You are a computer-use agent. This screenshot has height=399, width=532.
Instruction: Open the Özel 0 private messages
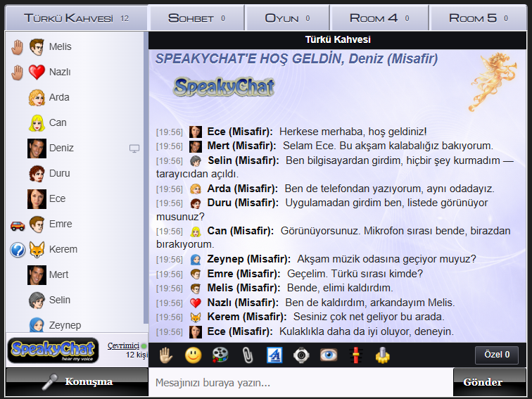coord(497,355)
